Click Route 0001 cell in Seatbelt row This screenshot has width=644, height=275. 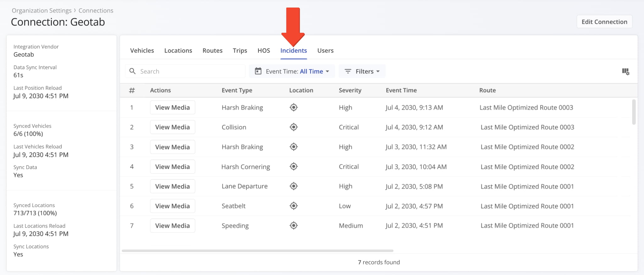tap(527, 206)
